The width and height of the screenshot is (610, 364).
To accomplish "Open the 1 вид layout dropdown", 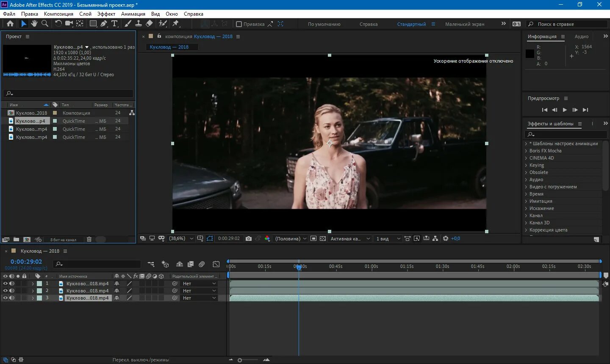I will coord(388,239).
